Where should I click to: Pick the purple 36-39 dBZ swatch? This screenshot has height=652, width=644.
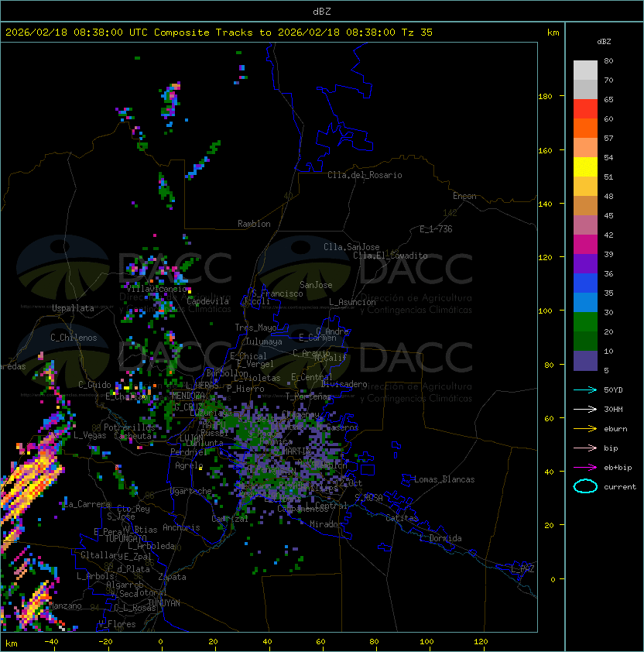pos(585,263)
